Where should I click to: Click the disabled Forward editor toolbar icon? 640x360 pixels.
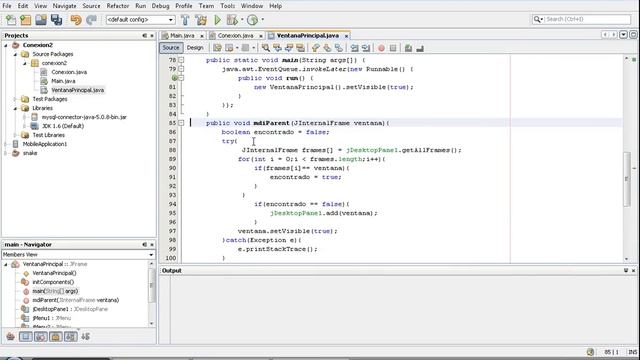245,48
